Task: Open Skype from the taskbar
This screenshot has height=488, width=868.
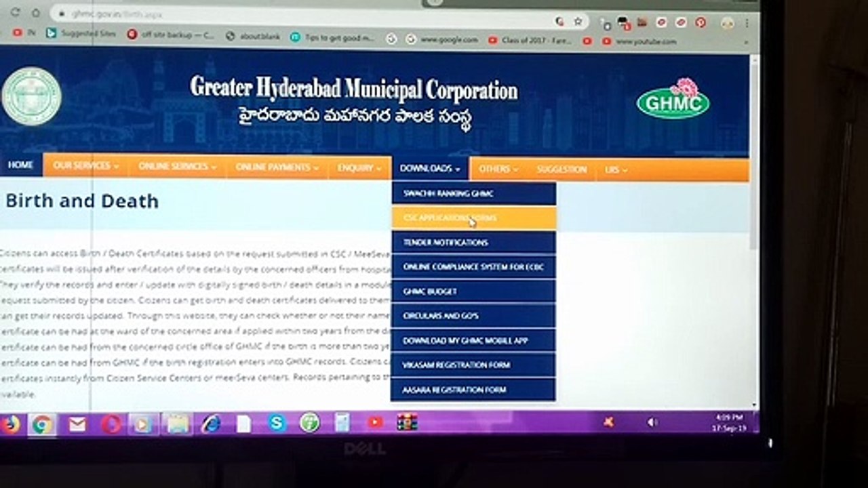Action: (277, 423)
